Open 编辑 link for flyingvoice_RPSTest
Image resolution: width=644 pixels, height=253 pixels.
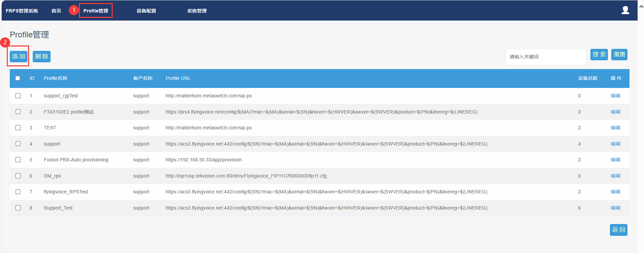click(615, 192)
